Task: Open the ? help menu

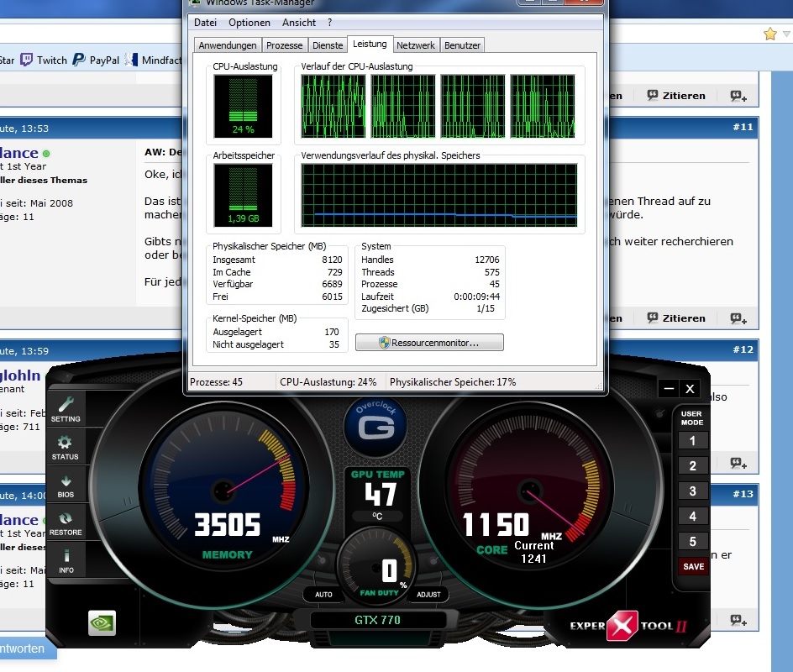Action: (330, 23)
